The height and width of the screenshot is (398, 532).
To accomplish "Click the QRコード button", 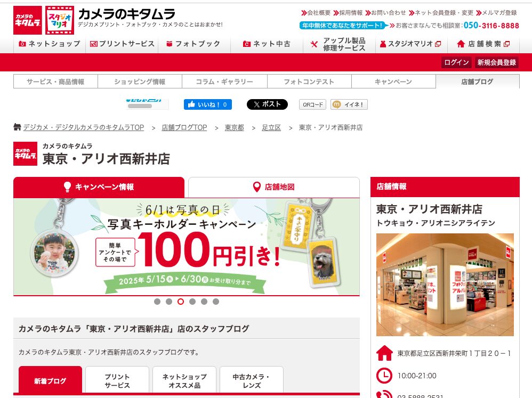I will click(312, 104).
